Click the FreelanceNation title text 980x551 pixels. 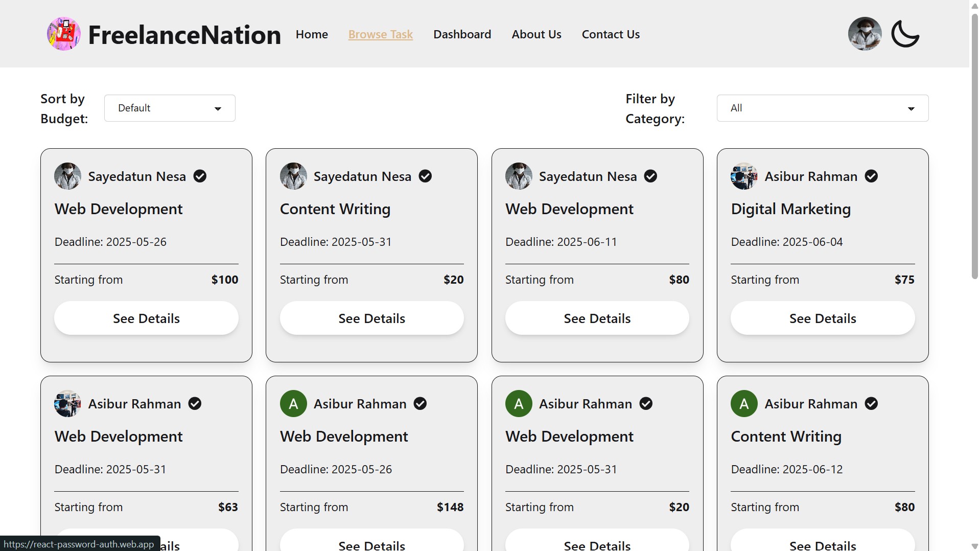click(184, 35)
